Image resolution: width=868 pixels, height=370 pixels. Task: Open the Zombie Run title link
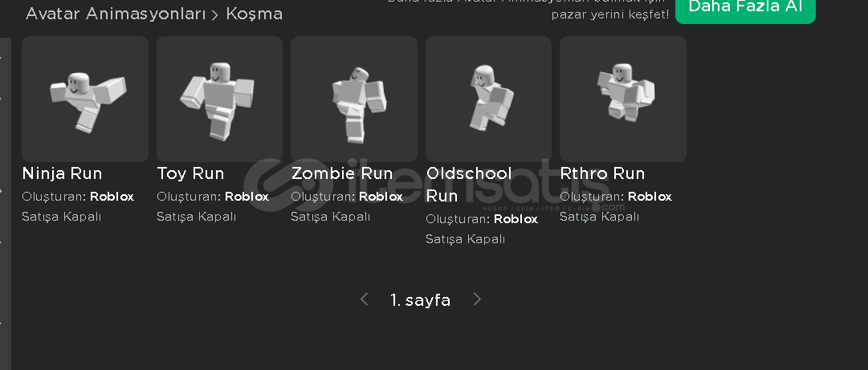(342, 173)
